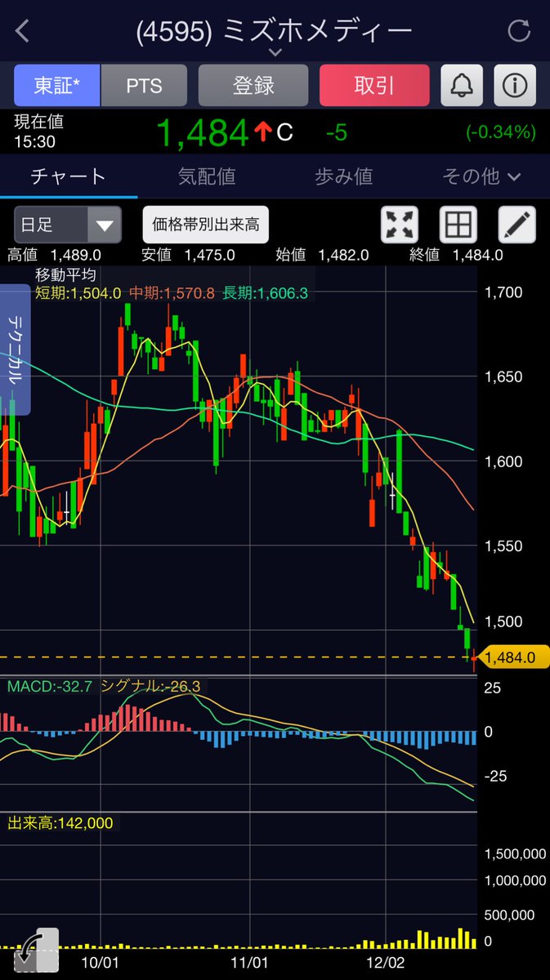Tap red 取引 button
The height and width of the screenshot is (980, 550).
(x=374, y=85)
